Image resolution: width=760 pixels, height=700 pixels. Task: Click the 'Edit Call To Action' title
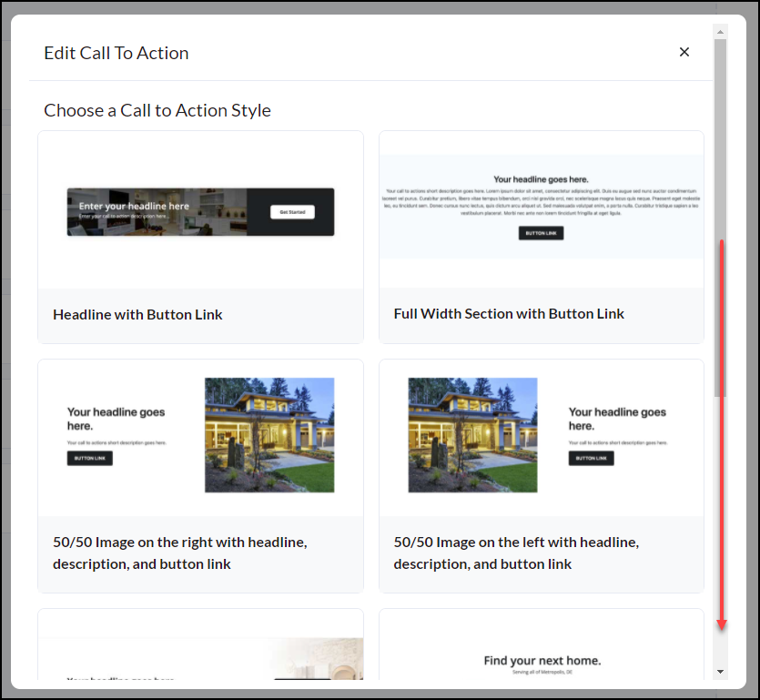pyautogui.click(x=117, y=54)
